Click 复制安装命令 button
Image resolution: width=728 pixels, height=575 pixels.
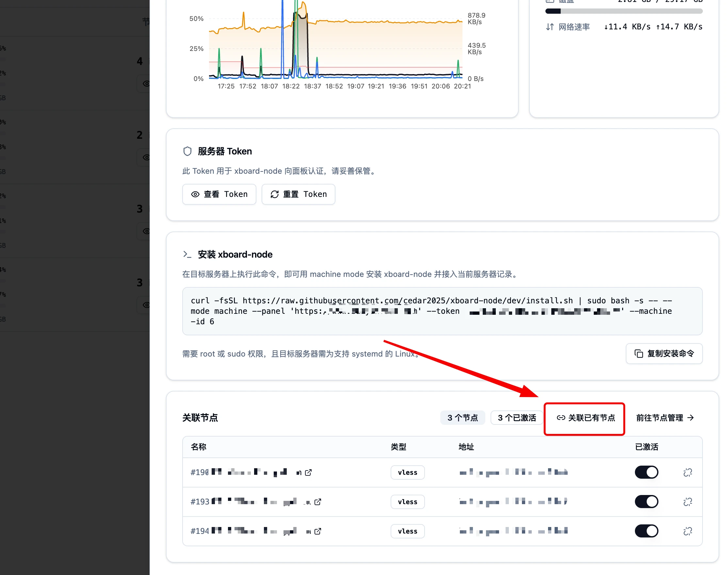[x=664, y=354]
